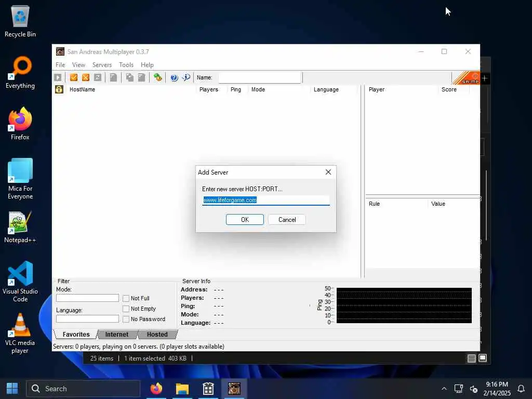The width and height of the screenshot is (532, 399).
Task: Click the Ping graph area
Action: point(404,305)
